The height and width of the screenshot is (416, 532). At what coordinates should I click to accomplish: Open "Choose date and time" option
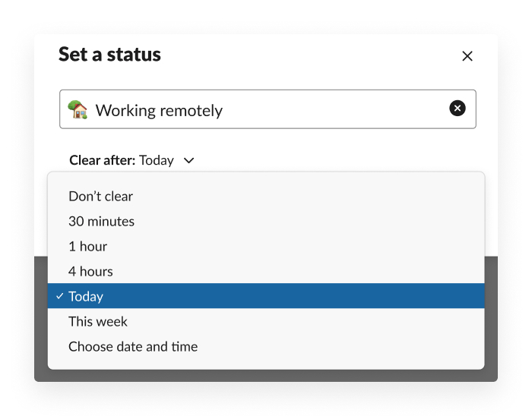pos(133,346)
